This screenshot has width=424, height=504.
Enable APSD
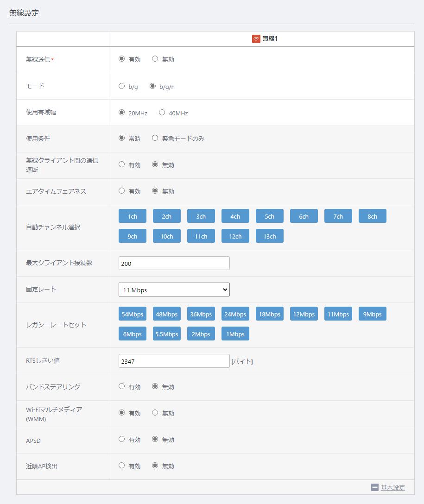coord(121,439)
